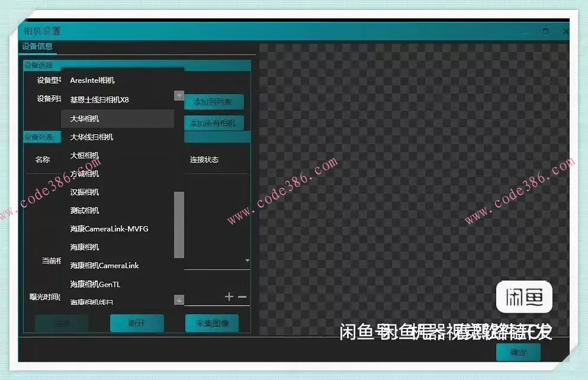
Task: Click the image preview canvas area
Action: click(414, 189)
